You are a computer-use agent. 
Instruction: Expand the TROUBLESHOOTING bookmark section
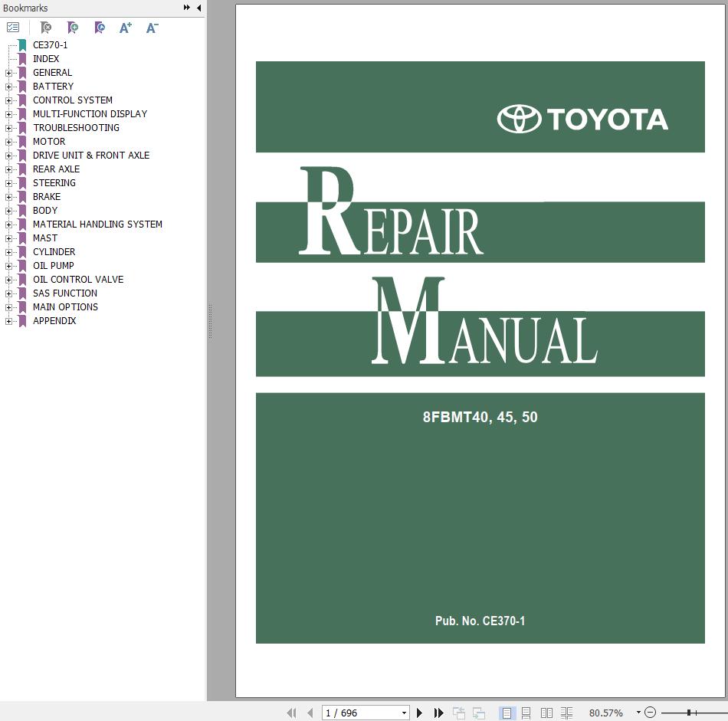[8, 127]
